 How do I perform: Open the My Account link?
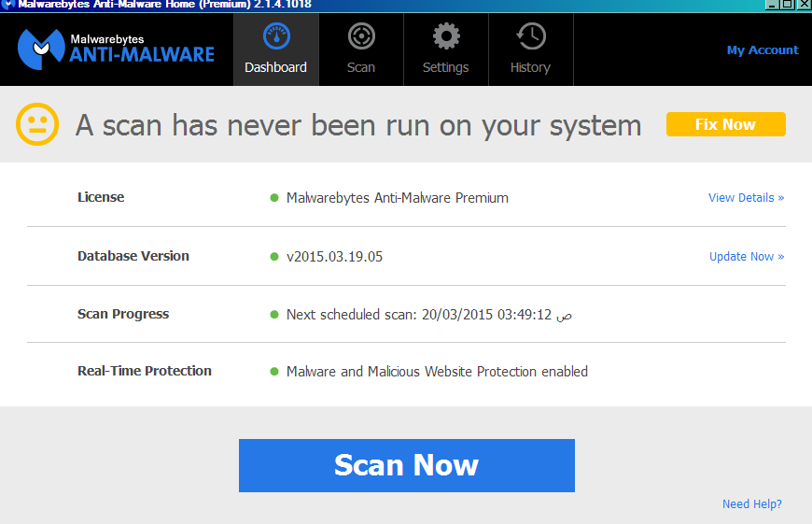763,50
